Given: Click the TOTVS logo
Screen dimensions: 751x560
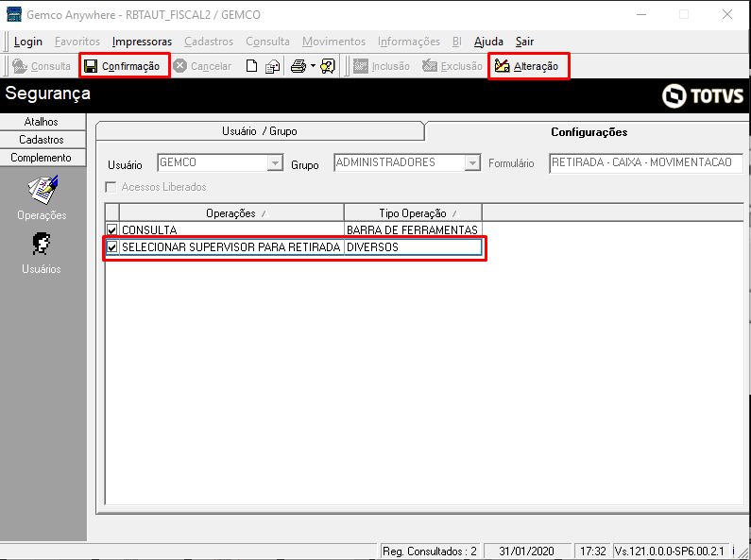Looking at the screenshot, I should point(703,95).
